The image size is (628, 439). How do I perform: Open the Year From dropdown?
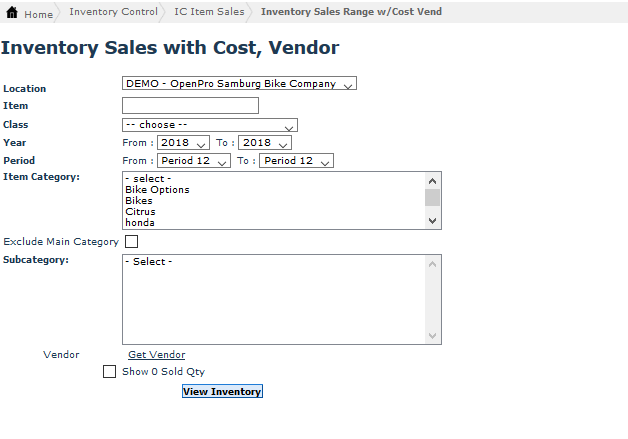(183, 143)
